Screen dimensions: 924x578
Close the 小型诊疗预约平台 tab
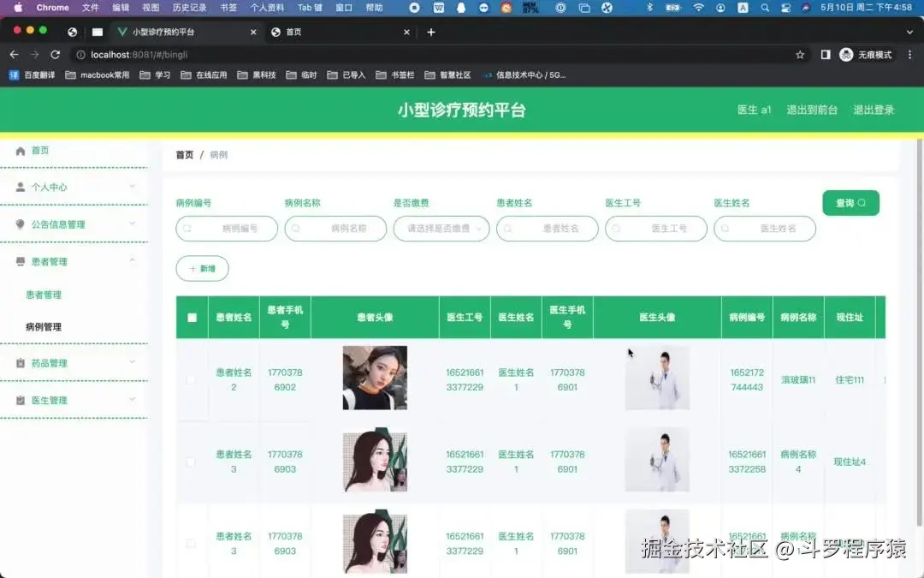(253, 32)
